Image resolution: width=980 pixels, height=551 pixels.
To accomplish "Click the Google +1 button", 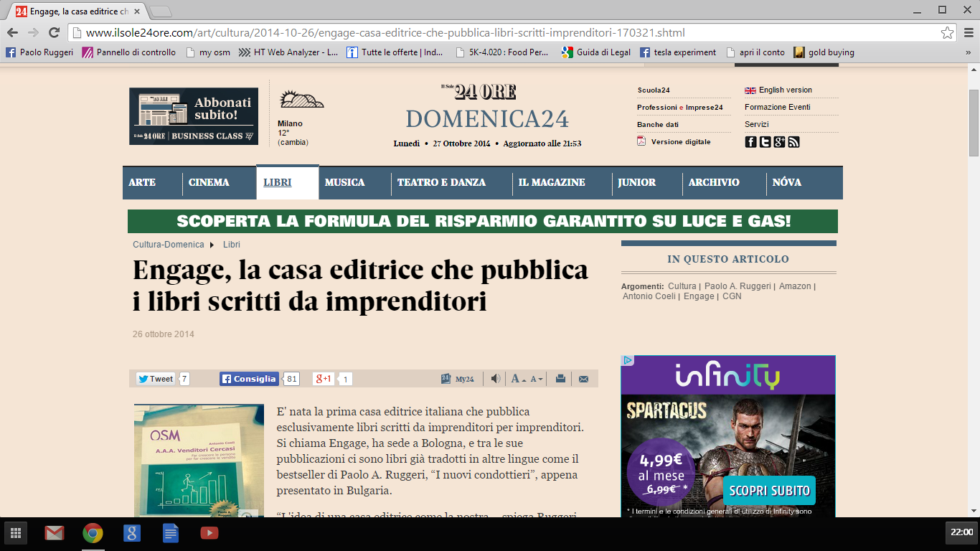I will pos(323,379).
